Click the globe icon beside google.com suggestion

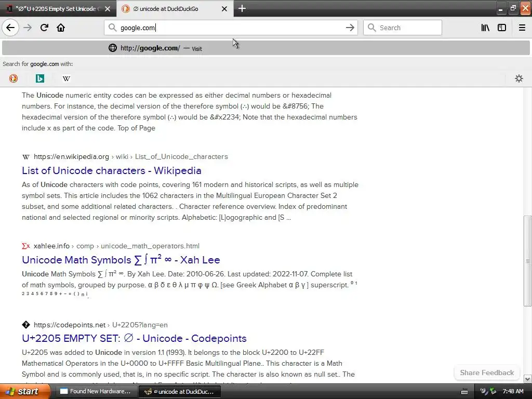pyautogui.click(x=113, y=48)
